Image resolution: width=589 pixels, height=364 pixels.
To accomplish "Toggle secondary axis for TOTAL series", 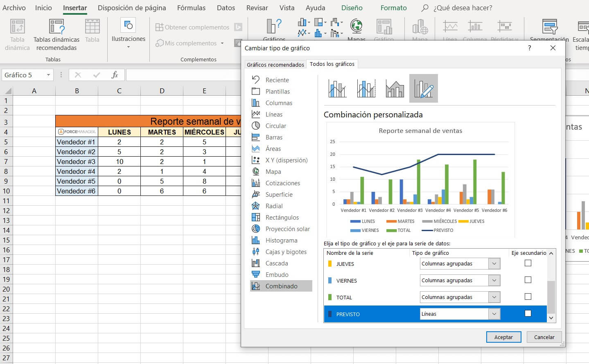I will (528, 297).
